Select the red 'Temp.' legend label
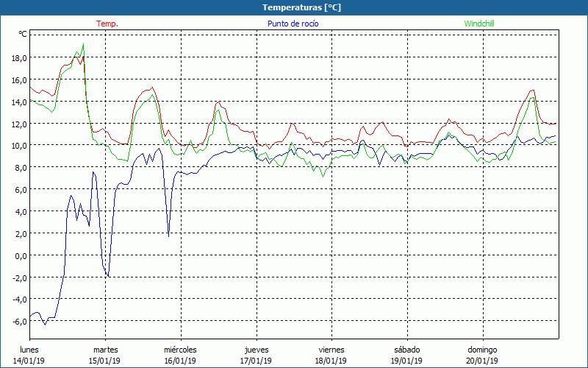Viewport: 588px width, 368px height. (x=107, y=24)
